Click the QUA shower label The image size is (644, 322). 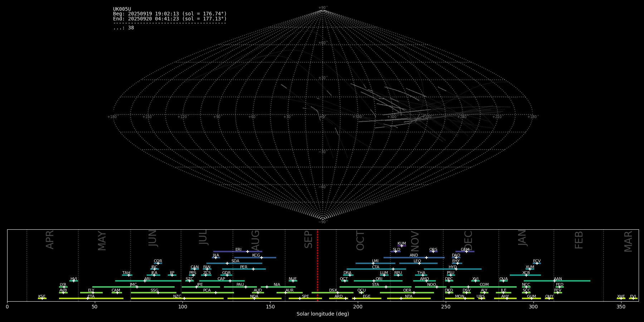504,279
